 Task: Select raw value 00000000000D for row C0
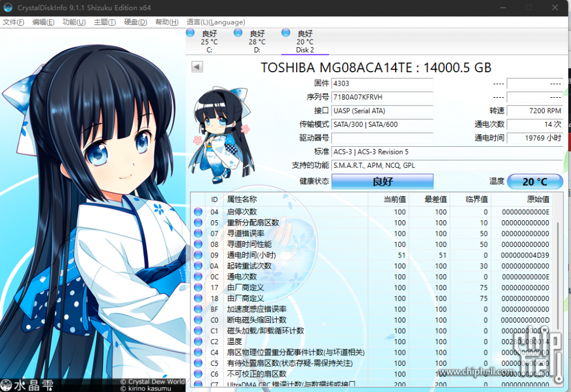(525, 320)
